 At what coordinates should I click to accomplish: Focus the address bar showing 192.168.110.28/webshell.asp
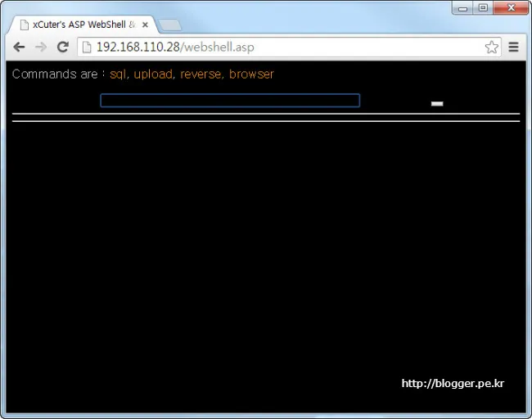tap(289, 47)
